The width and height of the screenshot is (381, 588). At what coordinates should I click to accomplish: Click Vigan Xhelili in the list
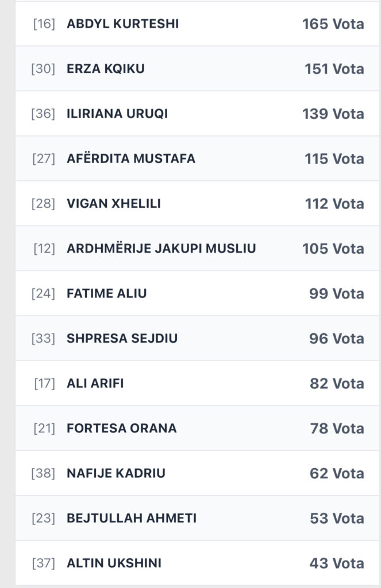click(114, 204)
